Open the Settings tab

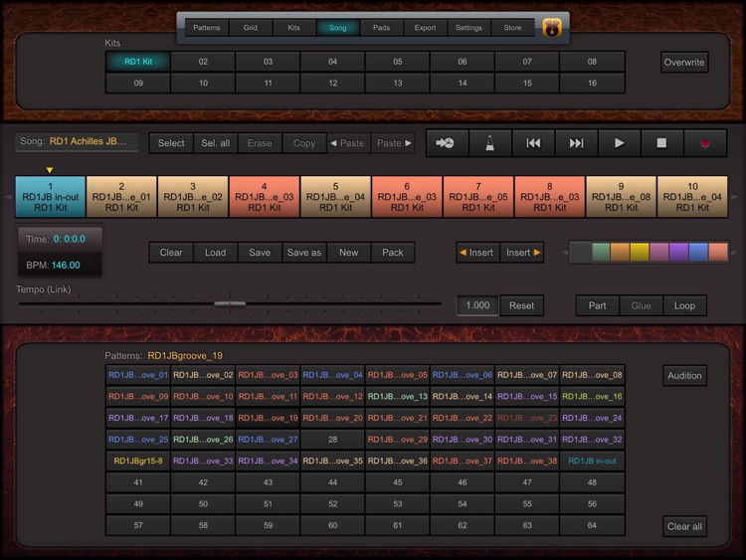click(x=469, y=28)
